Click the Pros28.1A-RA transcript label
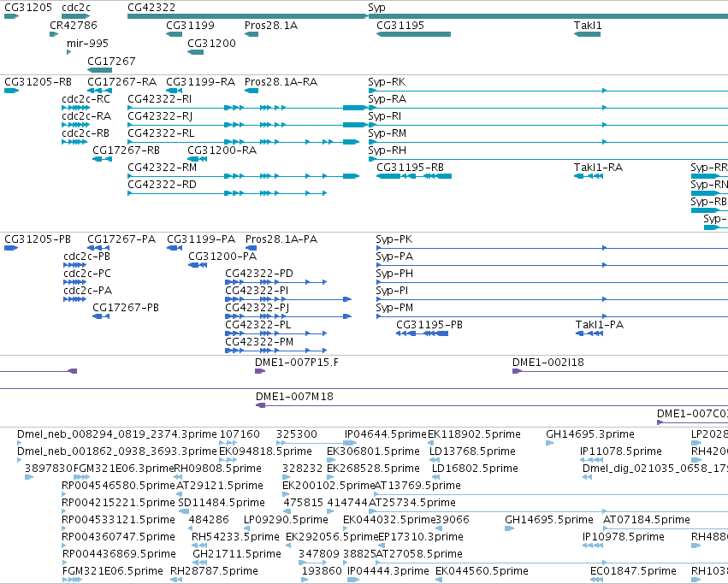728x584 pixels. (281, 82)
